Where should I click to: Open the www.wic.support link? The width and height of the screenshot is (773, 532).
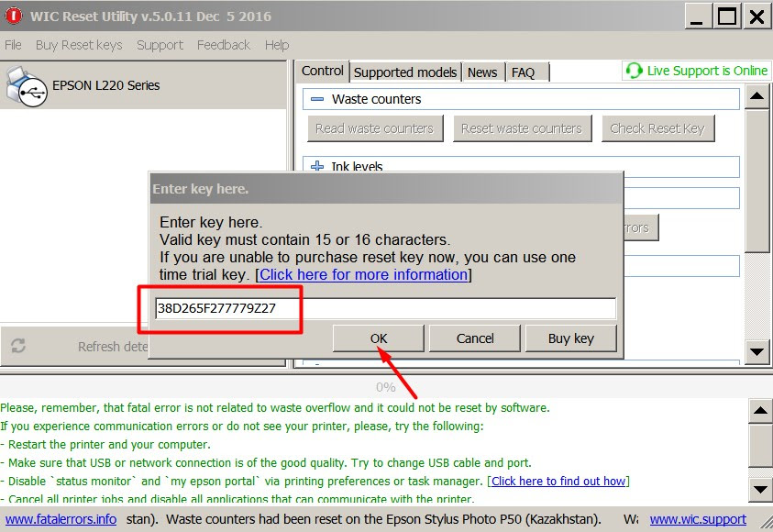[x=698, y=519]
